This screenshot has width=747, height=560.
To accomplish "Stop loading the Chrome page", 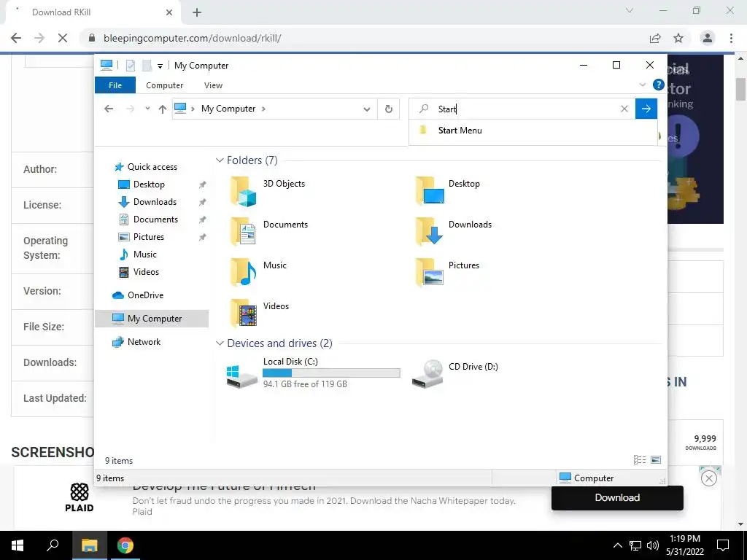I will click(63, 38).
